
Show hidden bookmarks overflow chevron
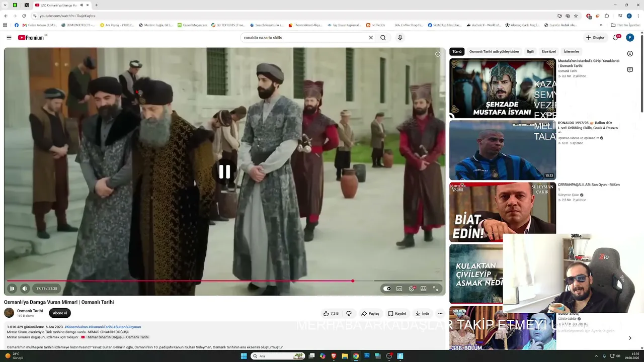pyautogui.click(x=601, y=25)
